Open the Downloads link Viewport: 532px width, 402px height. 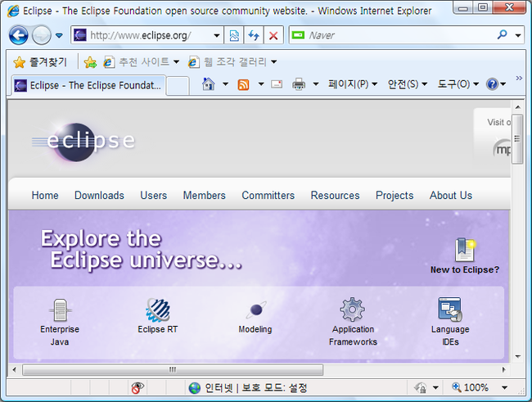coord(99,196)
